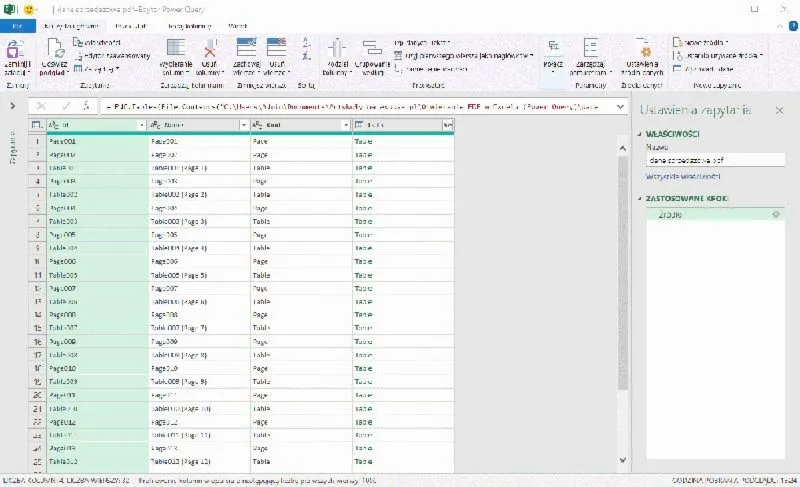Click gear icon beside Źródło step
This screenshot has width=800, height=487.
click(776, 215)
